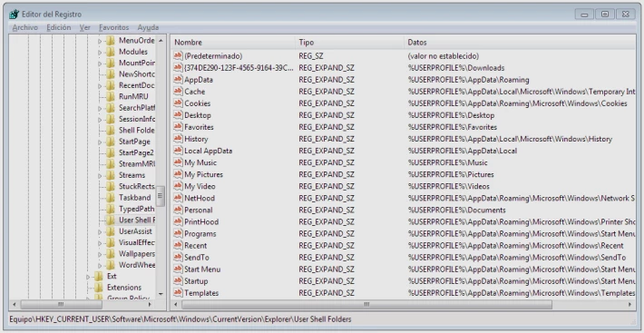Click the Templates value icon
Viewport: 644px width, 333px height.
click(178, 293)
